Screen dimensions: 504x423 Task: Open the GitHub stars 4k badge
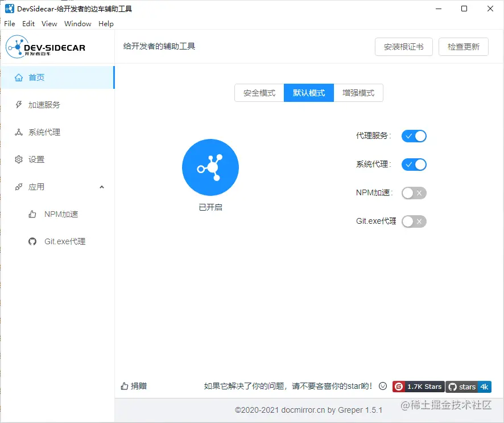[x=468, y=387]
